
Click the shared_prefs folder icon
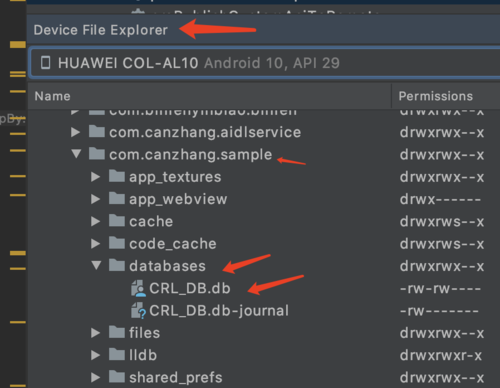(117, 377)
